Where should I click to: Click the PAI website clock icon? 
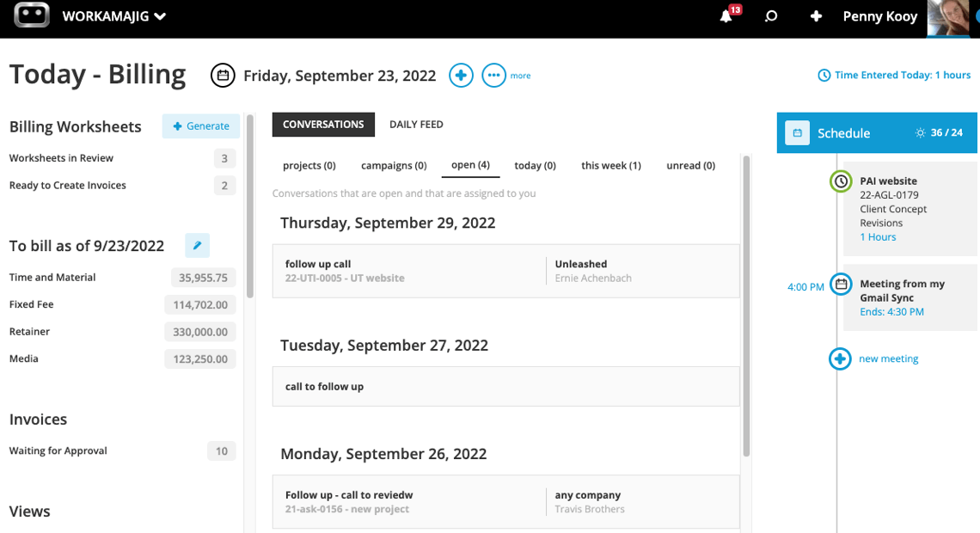(x=842, y=181)
